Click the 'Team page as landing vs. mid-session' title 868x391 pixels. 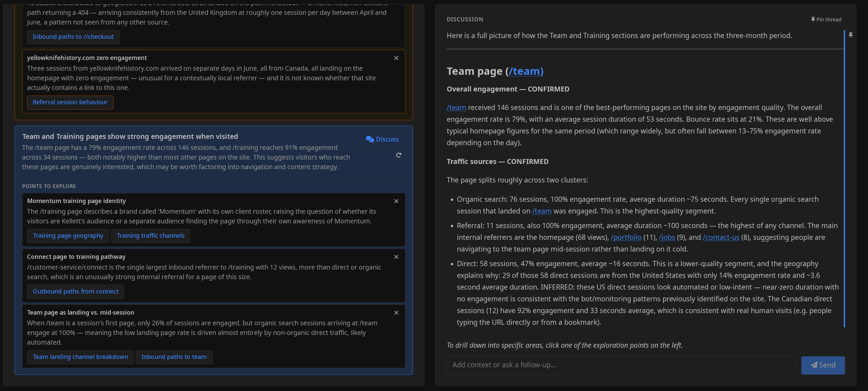tap(80, 313)
